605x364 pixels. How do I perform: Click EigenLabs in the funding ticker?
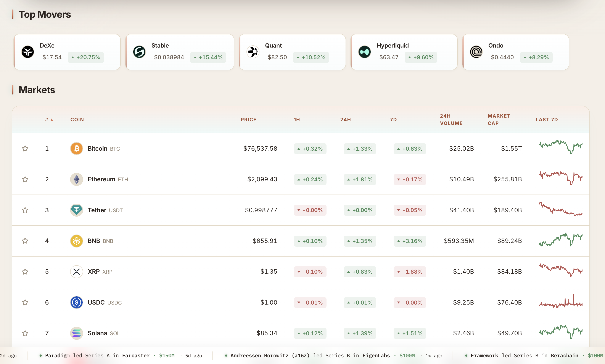tap(376, 355)
